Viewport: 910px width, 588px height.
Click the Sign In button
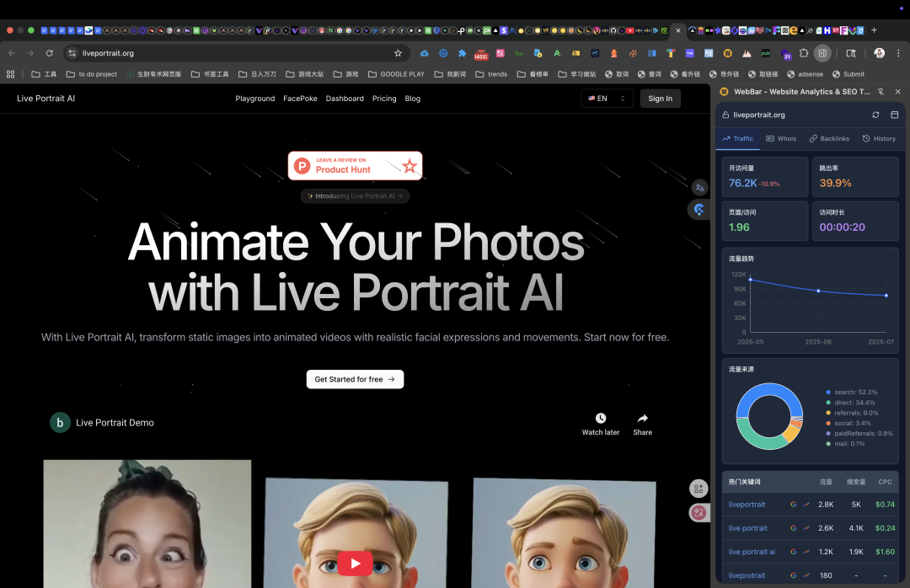(x=661, y=99)
